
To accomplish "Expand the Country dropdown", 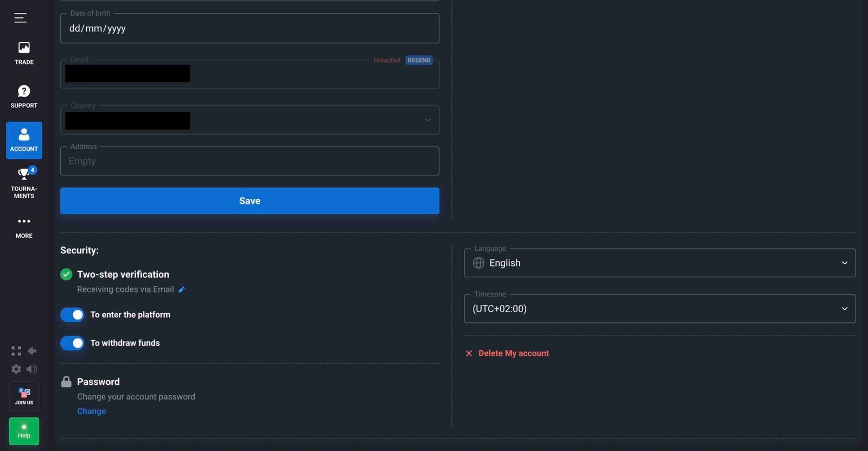I will 250,120.
